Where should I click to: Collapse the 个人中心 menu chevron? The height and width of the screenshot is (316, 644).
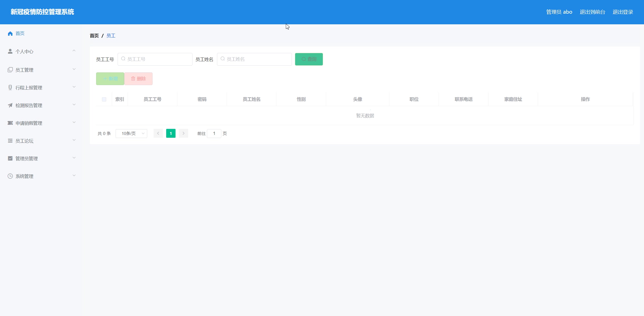tap(74, 51)
